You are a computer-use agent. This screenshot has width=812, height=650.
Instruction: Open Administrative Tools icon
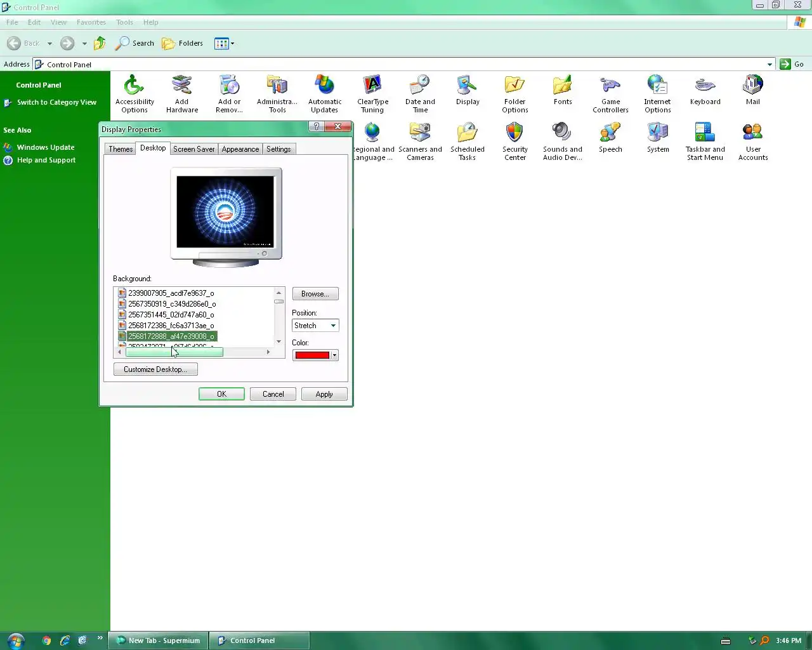277,94
